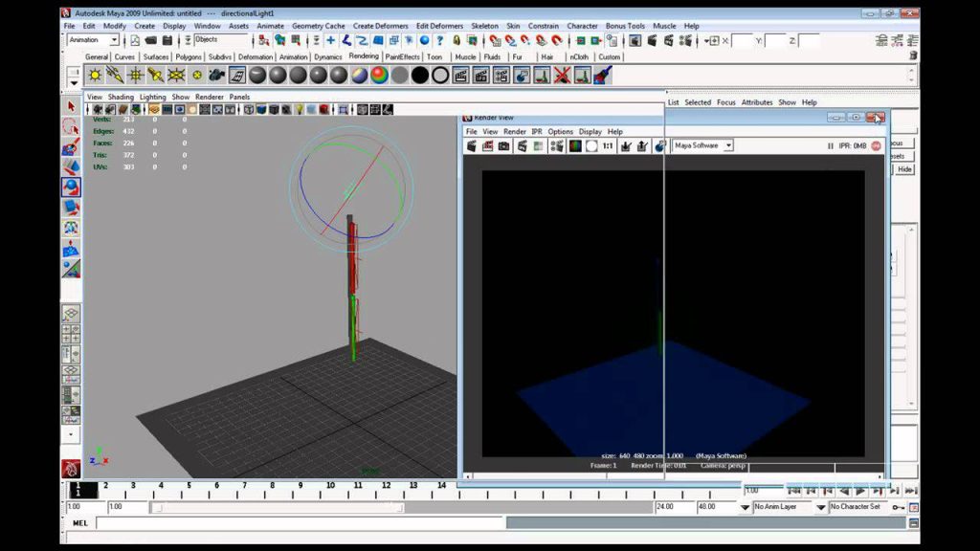Keep image in Render View
Viewport: 980px width, 551px height.
[x=625, y=145]
